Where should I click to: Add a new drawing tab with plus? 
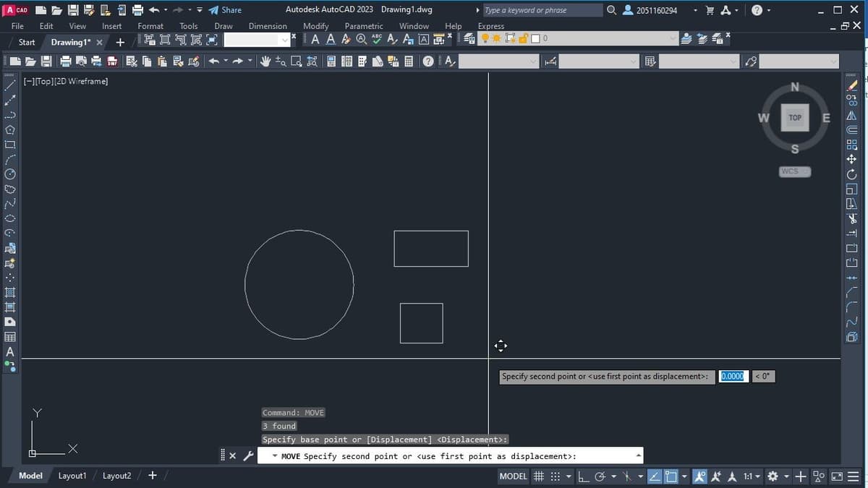[x=120, y=42]
